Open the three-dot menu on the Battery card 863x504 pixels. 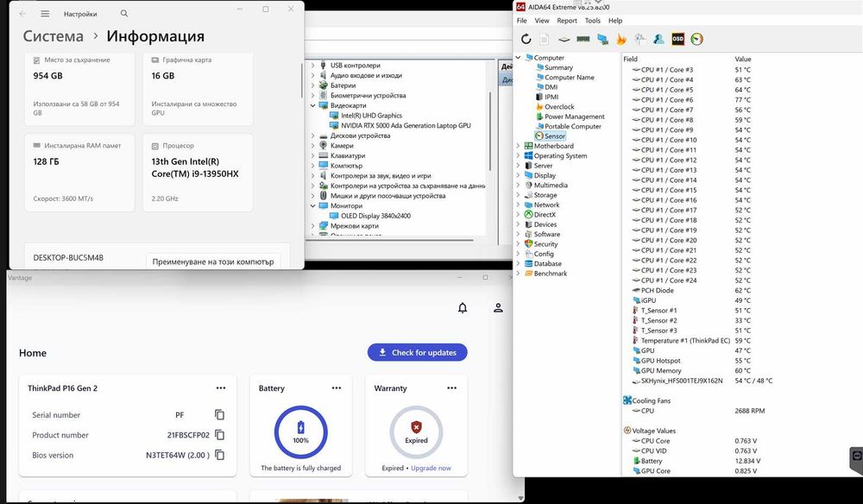(337, 387)
